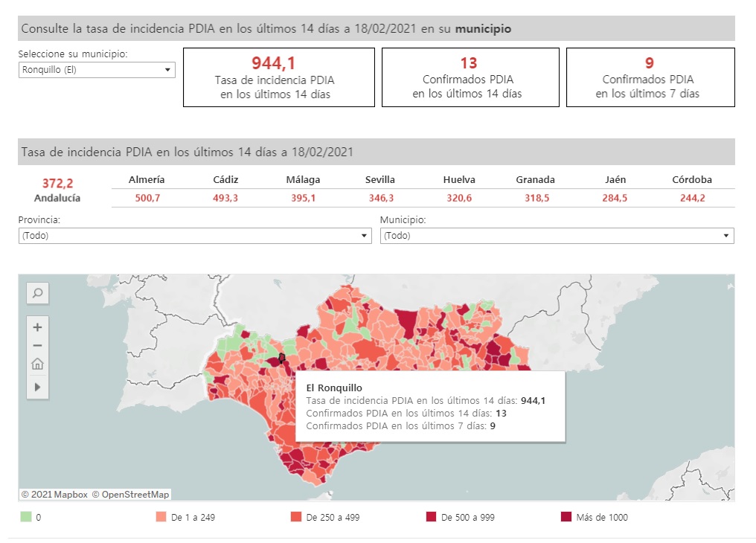
Task: Zoom out the map with minus button
Action: 37,345
